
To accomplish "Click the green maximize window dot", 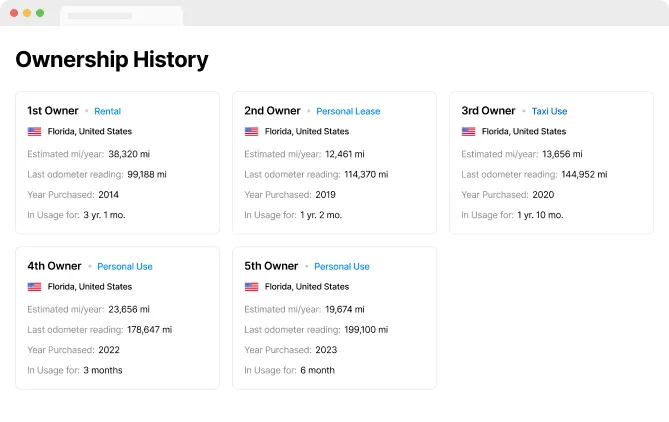I will [x=40, y=13].
